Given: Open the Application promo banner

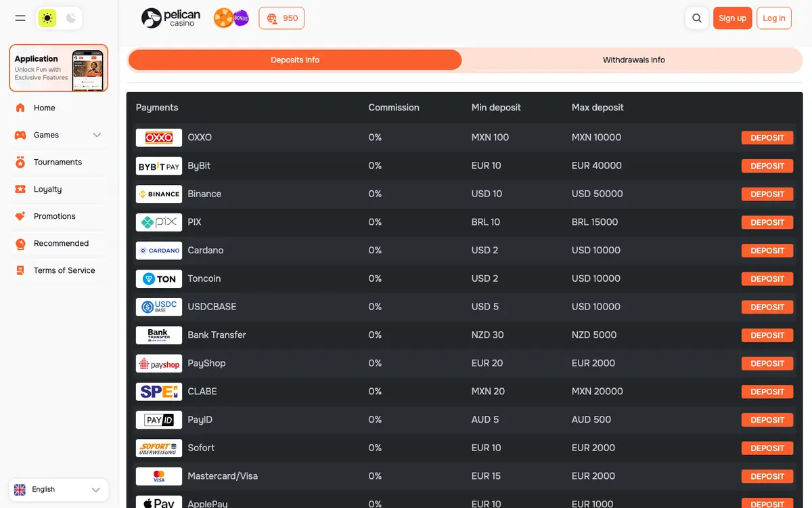Looking at the screenshot, I should (x=59, y=68).
